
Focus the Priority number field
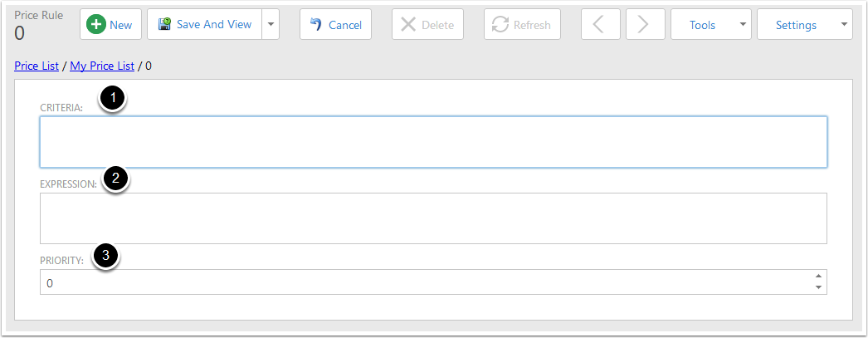427,282
